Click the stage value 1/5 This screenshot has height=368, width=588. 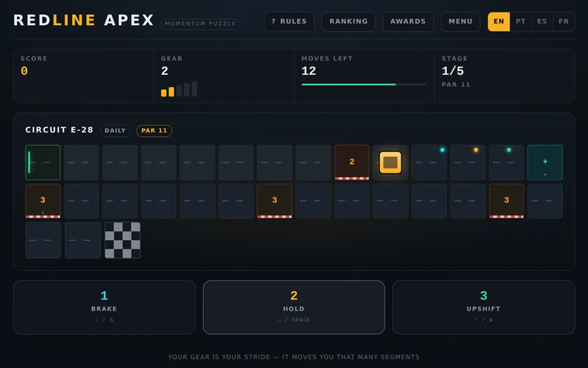coord(453,71)
